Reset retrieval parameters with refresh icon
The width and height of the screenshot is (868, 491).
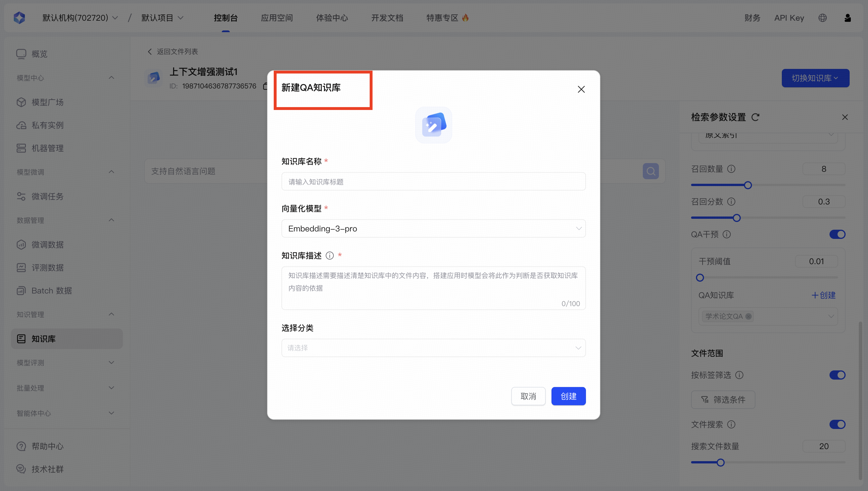point(755,117)
